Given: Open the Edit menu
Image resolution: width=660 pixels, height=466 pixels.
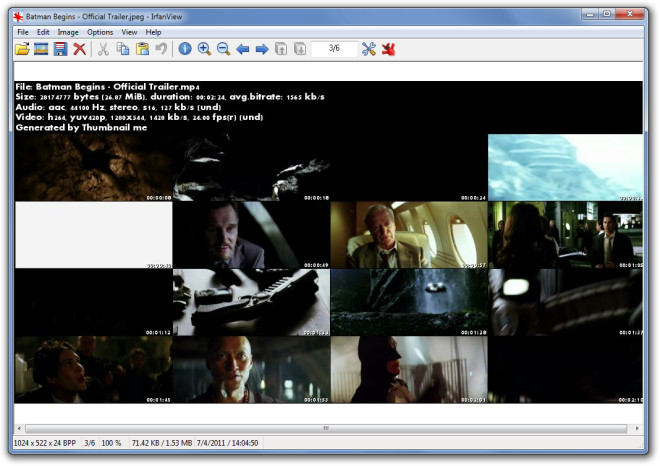Looking at the screenshot, I should [43, 32].
